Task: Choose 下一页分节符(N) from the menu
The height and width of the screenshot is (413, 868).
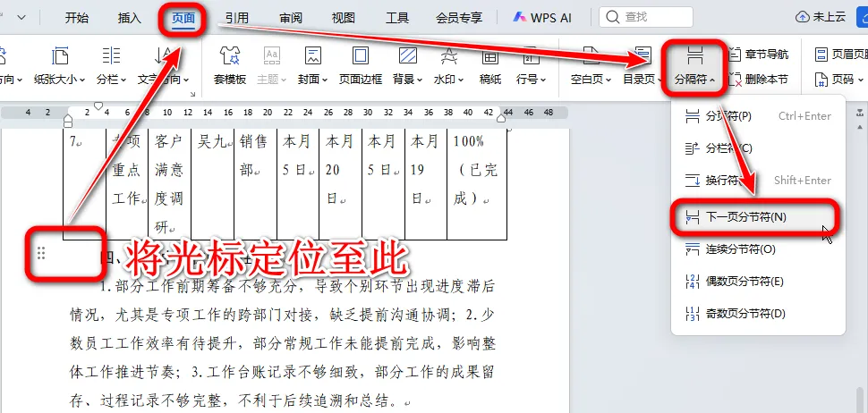Action: (758, 217)
